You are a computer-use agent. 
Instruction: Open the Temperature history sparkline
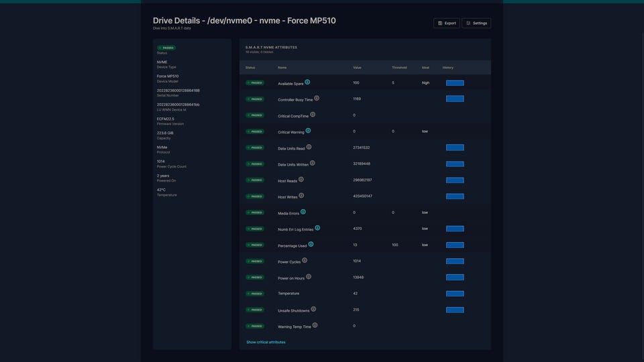[x=455, y=294]
